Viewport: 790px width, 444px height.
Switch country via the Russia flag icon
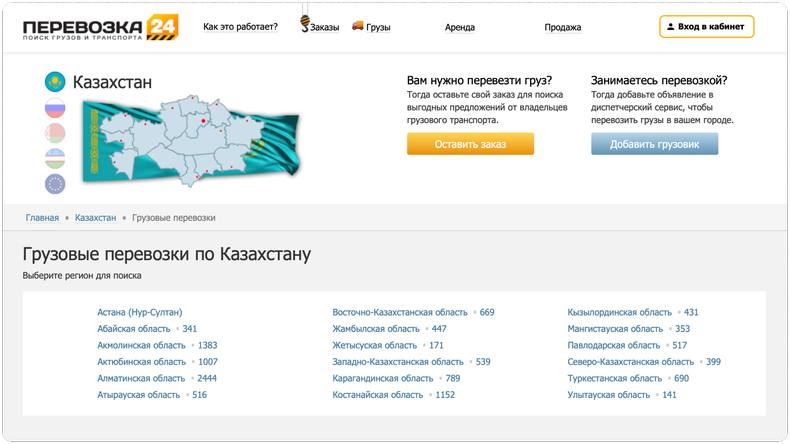(55, 108)
